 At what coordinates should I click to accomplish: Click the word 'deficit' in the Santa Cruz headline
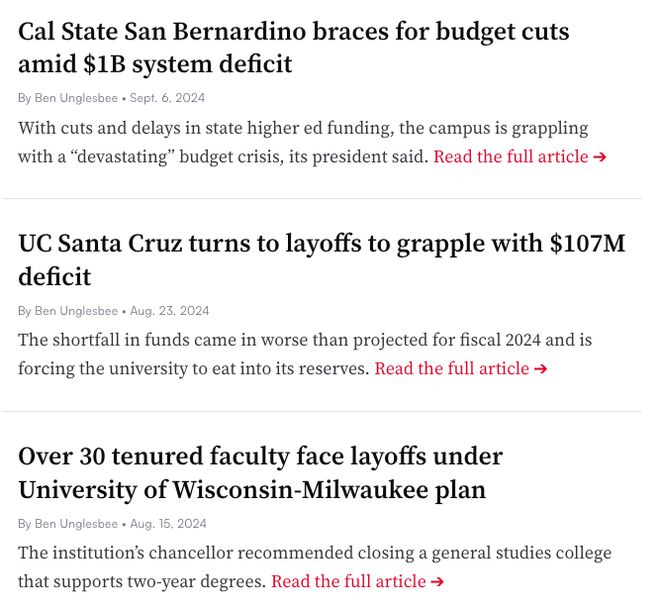click(x=54, y=277)
